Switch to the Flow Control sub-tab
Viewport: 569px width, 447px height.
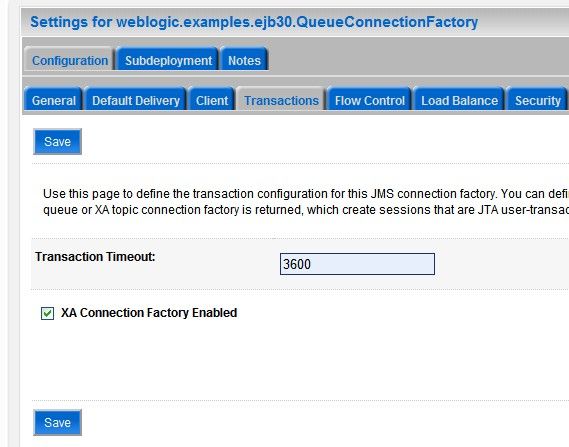pos(369,100)
